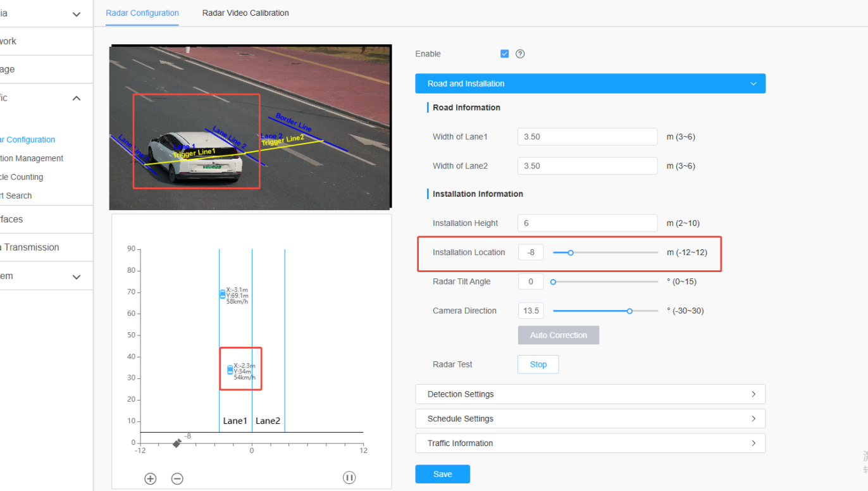
Task: Click the Width of Lane1 input field
Action: point(588,137)
